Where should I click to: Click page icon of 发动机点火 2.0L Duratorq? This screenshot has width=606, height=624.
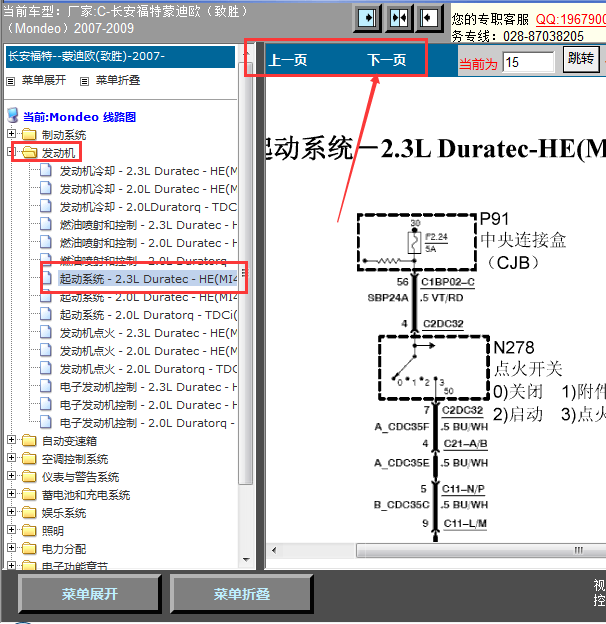click(x=46, y=368)
